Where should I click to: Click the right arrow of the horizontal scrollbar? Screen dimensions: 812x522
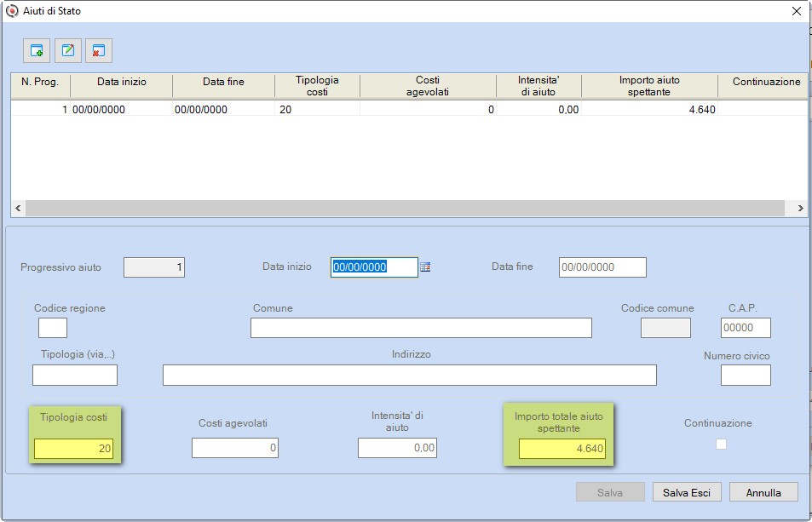coord(800,208)
